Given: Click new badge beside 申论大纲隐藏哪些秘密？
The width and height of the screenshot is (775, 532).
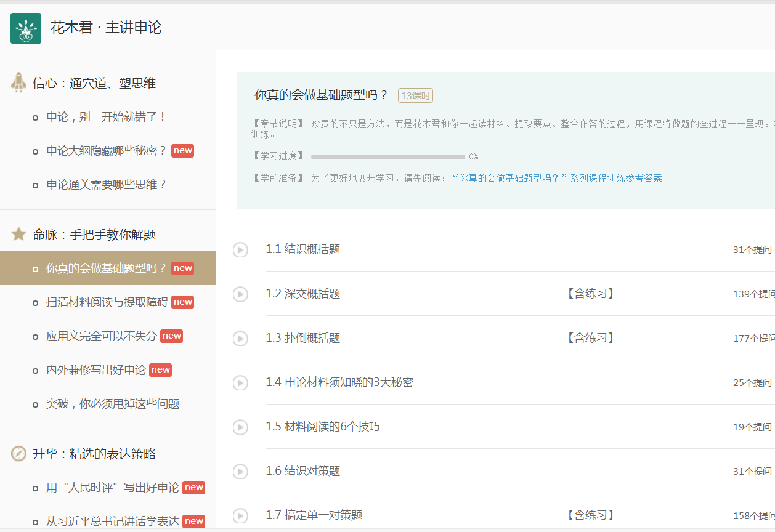Looking at the screenshot, I should [183, 151].
